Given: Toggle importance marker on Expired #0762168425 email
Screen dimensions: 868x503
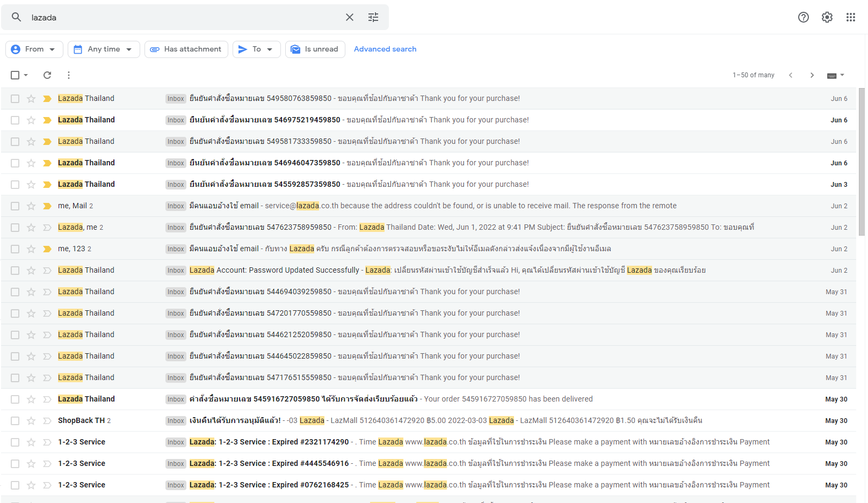Looking at the screenshot, I should point(47,485).
